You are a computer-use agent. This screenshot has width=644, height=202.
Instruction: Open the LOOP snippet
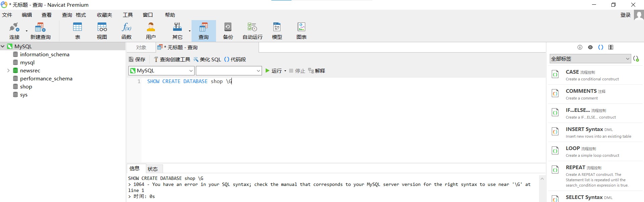click(596, 151)
